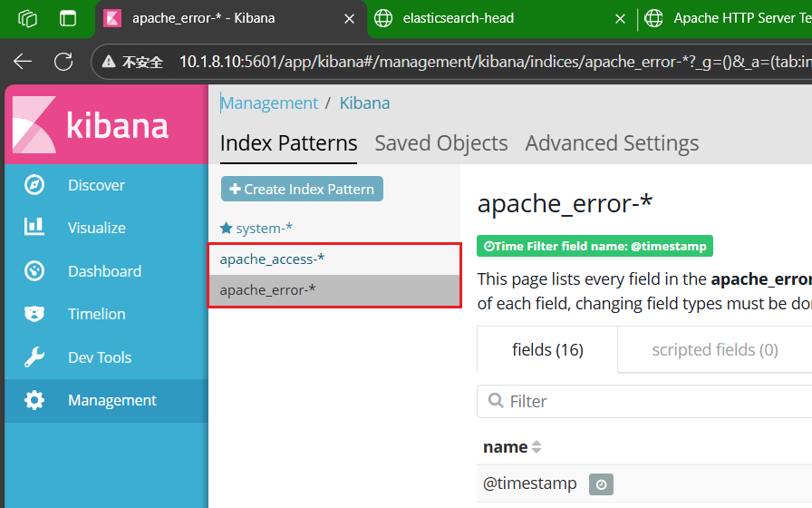Open the Management gear icon
The width and height of the screenshot is (812, 508).
34,400
